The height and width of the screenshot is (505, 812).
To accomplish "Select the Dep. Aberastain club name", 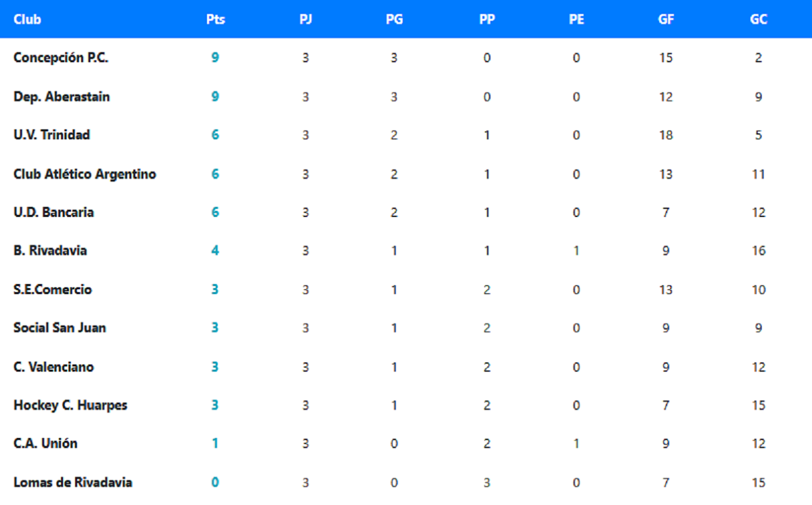I will [62, 97].
